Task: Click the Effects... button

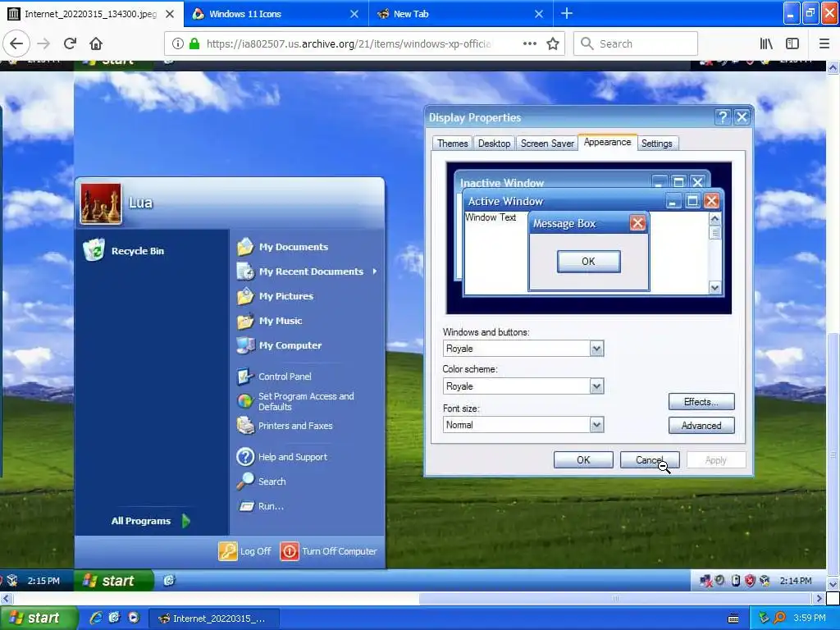Action: point(701,402)
